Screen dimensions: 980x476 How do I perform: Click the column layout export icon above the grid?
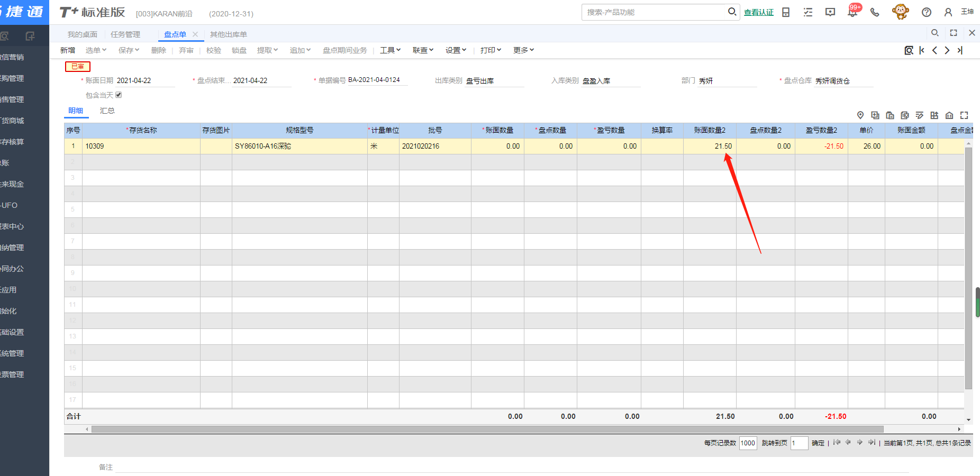[x=934, y=115]
